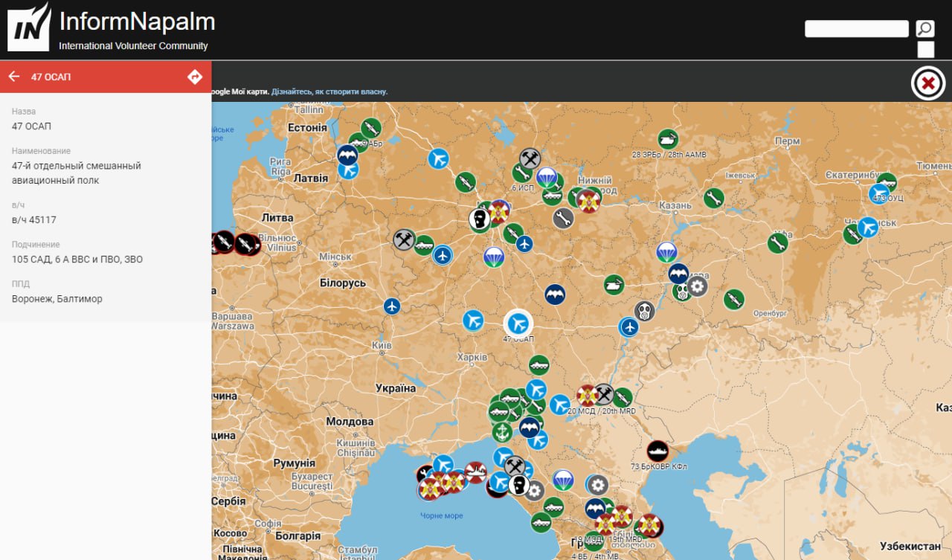Select the dark blue airplane marker above Київ
952x560 pixels.
pyautogui.click(x=392, y=306)
